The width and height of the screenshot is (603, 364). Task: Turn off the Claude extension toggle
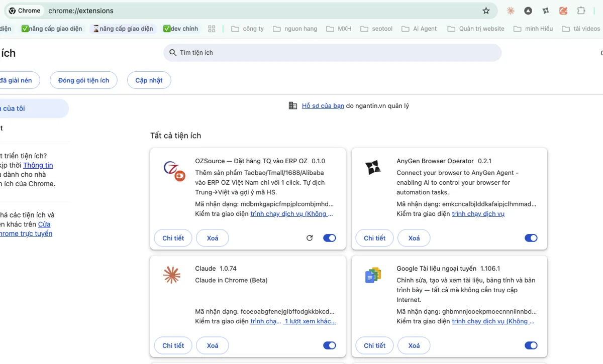pos(330,345)
